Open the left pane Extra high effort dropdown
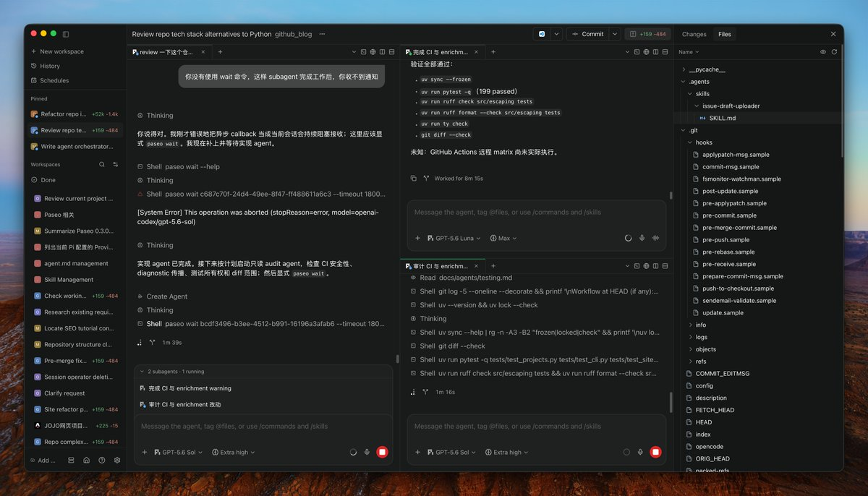This screenshot has height=496, width=868. pos(233,452)
